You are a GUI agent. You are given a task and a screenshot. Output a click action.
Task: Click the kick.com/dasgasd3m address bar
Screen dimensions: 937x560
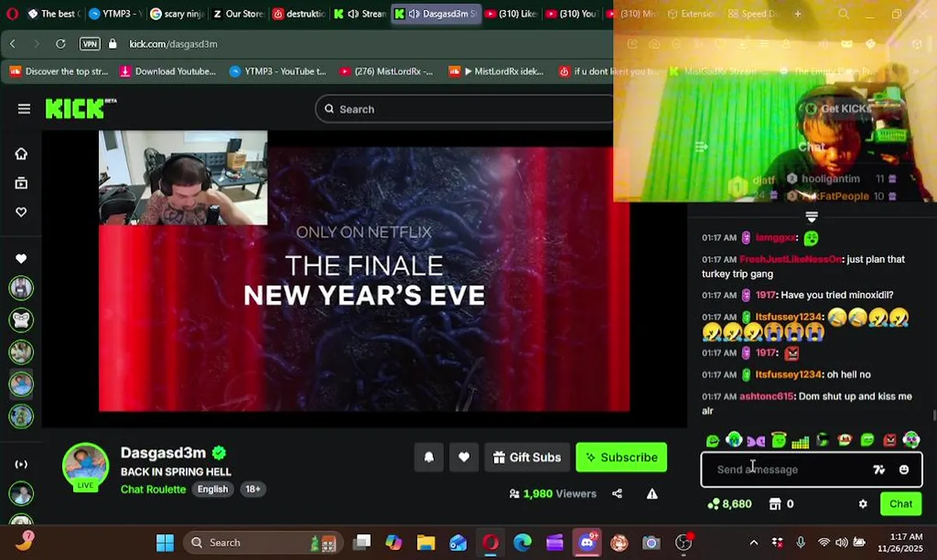point(173,44)
